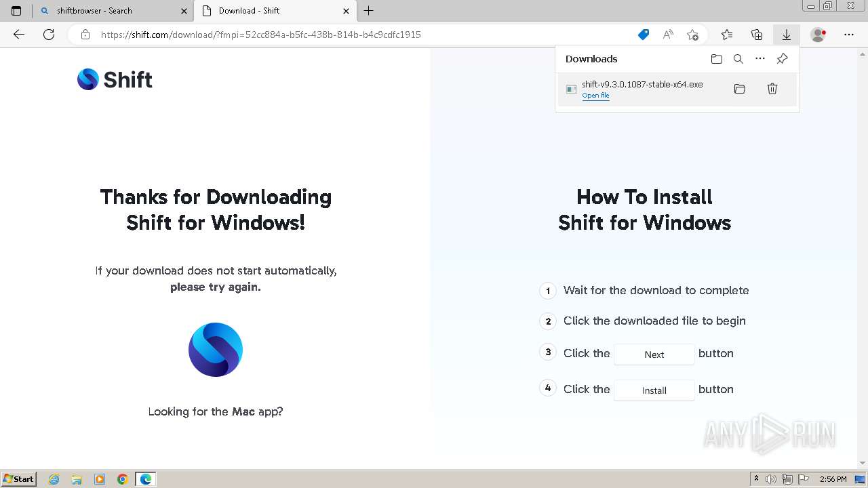The width and height of the screenshot is (868, 488).
Task: Open the Favorites list
Action: 727,35
